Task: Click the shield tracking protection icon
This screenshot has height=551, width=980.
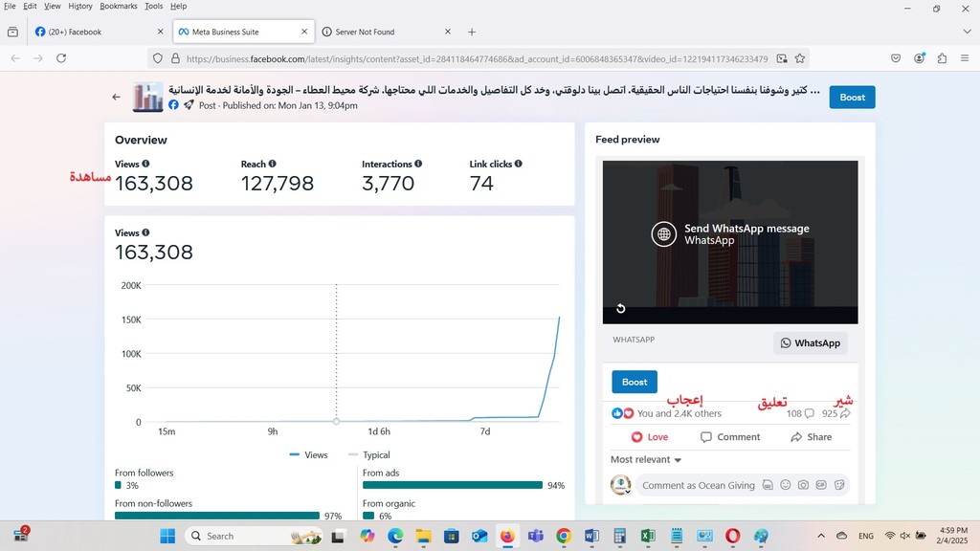Action: click(x=158, y=58)
